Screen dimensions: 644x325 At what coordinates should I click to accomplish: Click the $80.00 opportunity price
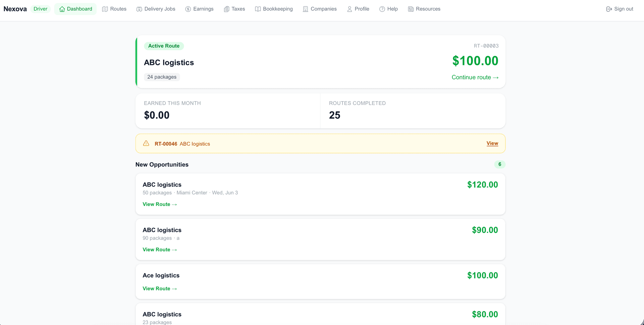click(485, 314)
